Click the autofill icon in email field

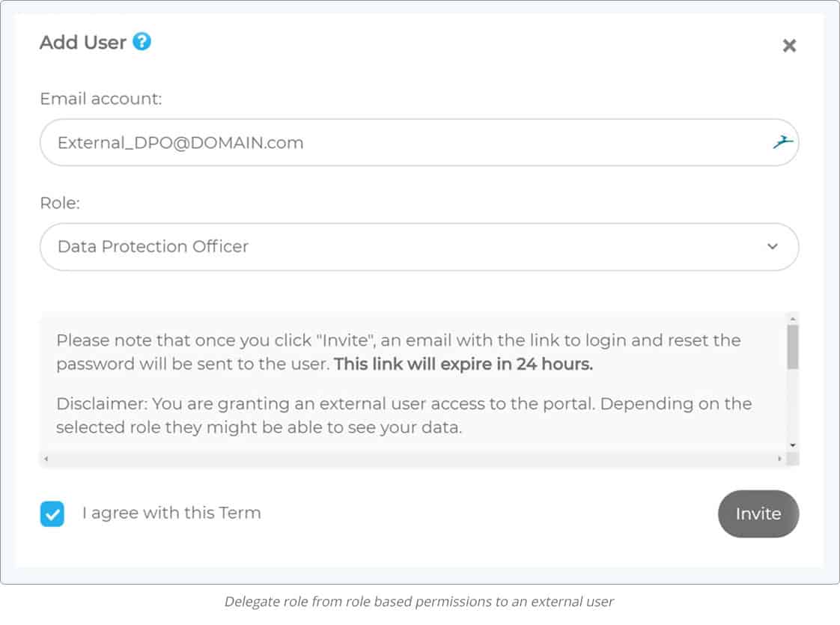782,142
